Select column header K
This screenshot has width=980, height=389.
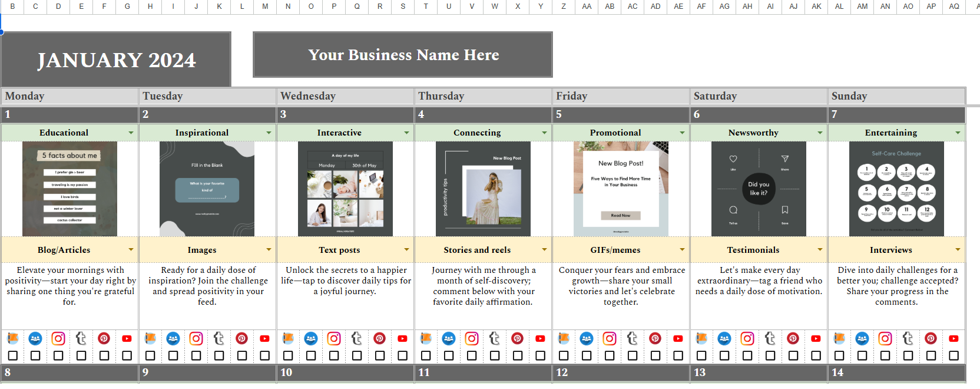click(x=219, y=6)
